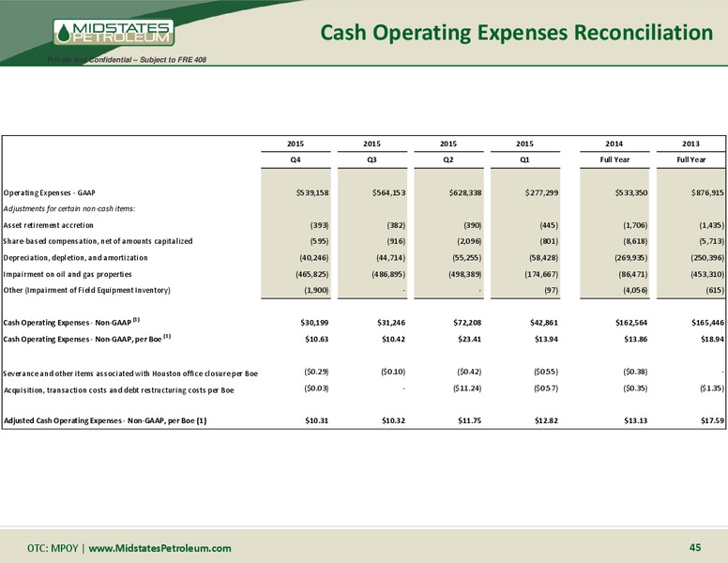
Task: Click the $533,350 value for 2014
Action: tap(631, 192)
